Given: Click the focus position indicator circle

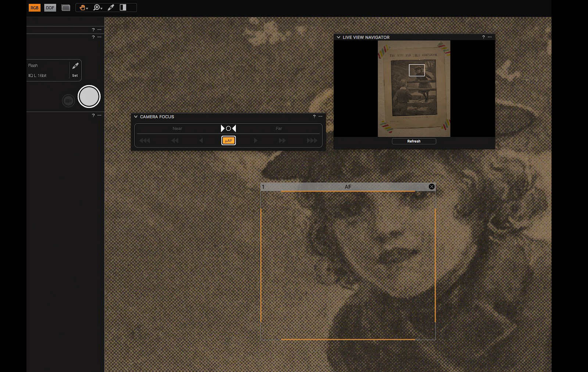Looking at the screenshot, I should 229,128.
